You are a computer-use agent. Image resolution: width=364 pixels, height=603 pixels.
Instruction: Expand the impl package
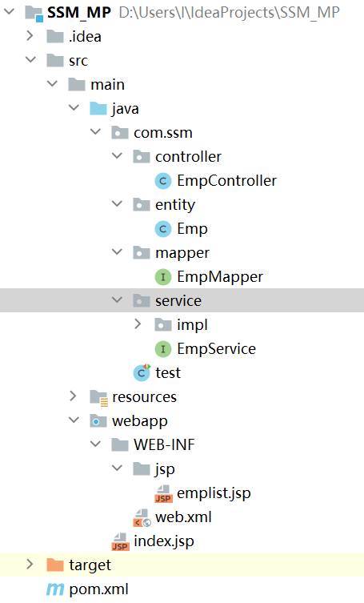138,324
